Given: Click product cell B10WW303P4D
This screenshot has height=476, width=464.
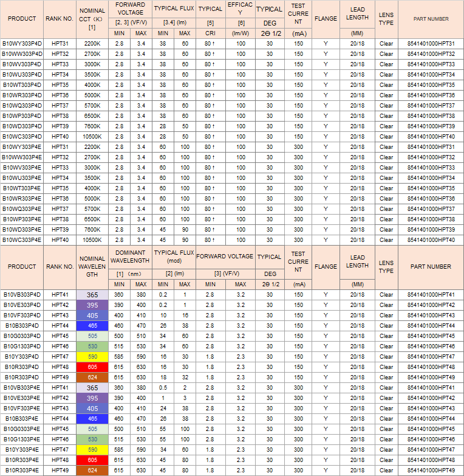Looking at the screenshot, I should 22,54.
